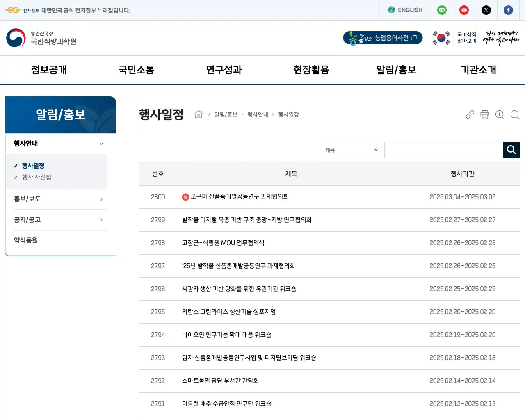525x420 pixels.
Task: Print the page with printer icon
Action: 485,114
